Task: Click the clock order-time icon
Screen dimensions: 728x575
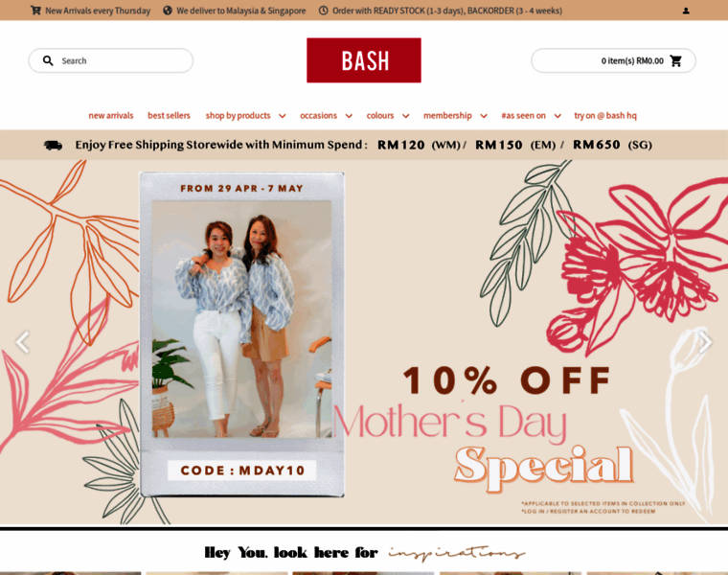Action: pos(323,11)
